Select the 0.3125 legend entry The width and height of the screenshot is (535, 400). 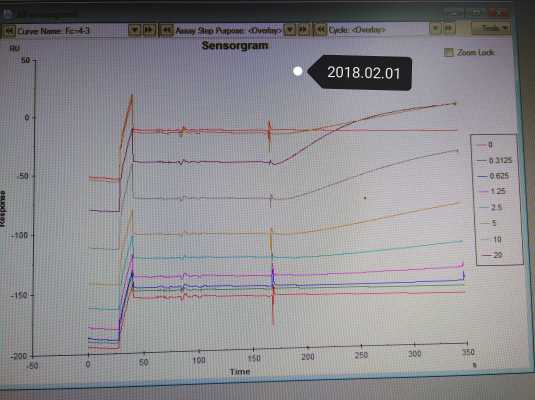(x=495, y=160)
